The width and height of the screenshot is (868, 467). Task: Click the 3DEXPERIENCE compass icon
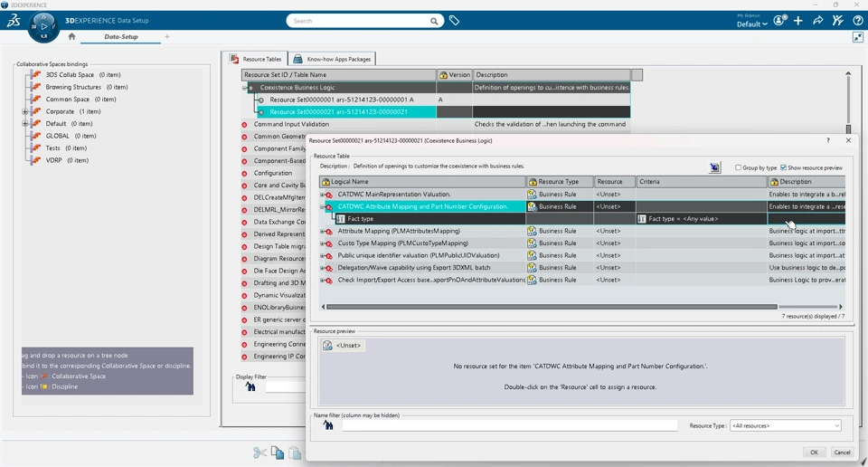pos(43,26)
